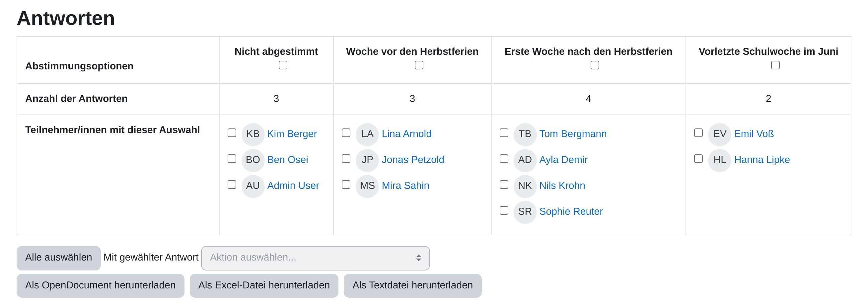The height and width of the screenshot is (304, 868).
Task: Click the EV avatar for Emil Voß
Action: click(x=720, y=134)
